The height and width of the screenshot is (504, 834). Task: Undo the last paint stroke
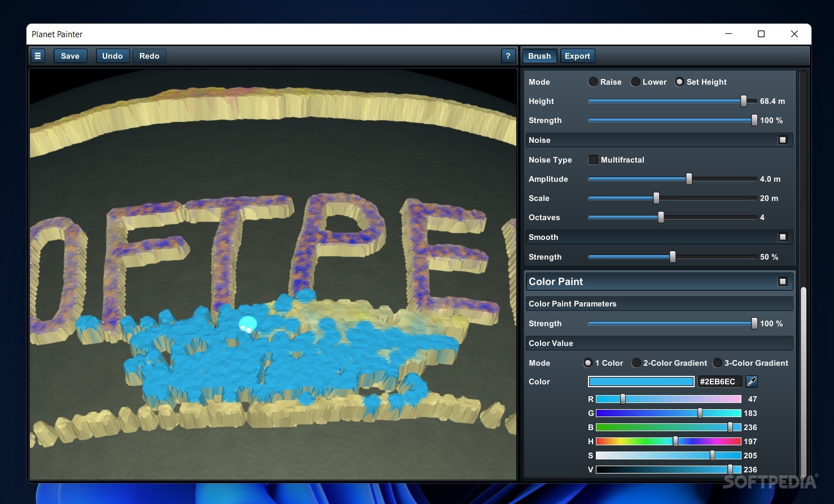point(112,56)
